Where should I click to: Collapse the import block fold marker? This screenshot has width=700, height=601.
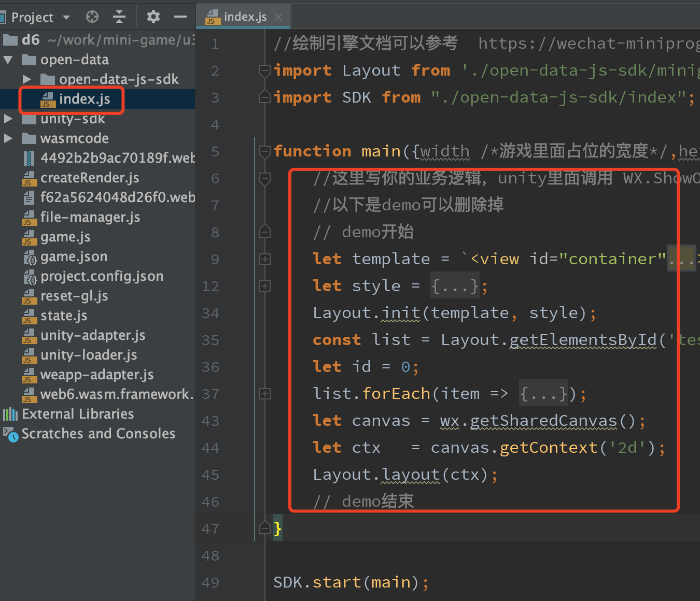(265, 70)
